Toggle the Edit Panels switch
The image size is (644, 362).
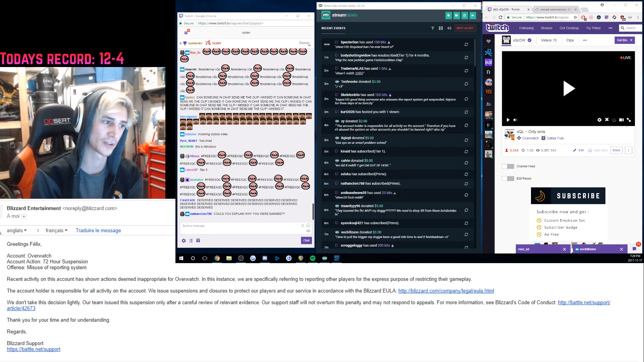point(508,179)
